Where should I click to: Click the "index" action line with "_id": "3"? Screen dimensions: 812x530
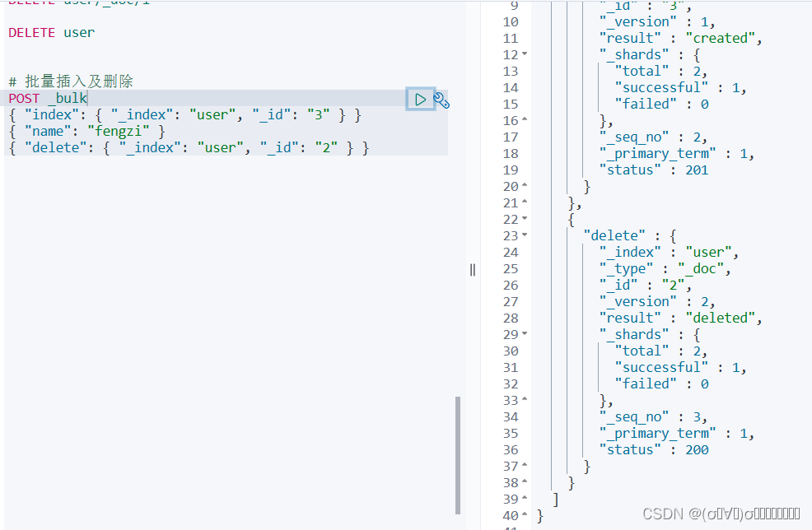pyautogui.click(x=185, y=115)
